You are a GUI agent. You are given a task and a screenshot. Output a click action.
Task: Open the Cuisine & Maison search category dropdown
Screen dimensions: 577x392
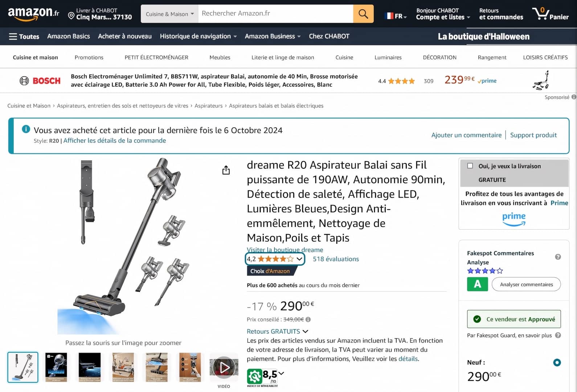tap(169, 14)
